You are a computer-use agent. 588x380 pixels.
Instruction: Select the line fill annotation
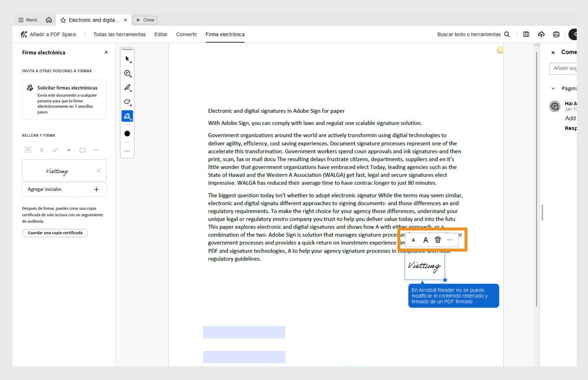96,150
